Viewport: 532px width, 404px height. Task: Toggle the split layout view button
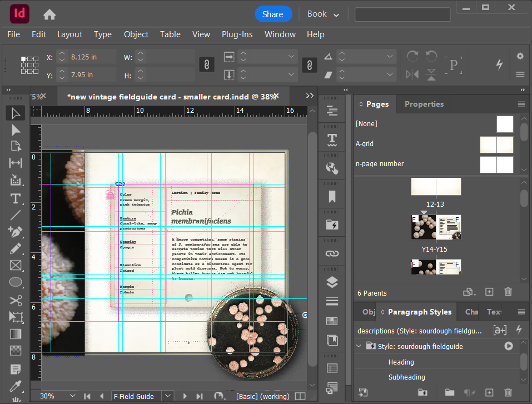(x=300, y=396)
